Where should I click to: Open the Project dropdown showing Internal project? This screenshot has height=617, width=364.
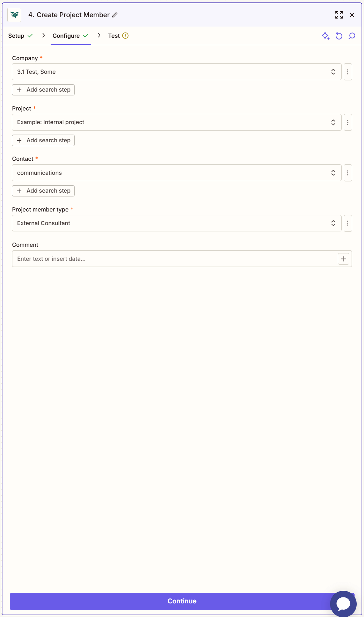334,122
